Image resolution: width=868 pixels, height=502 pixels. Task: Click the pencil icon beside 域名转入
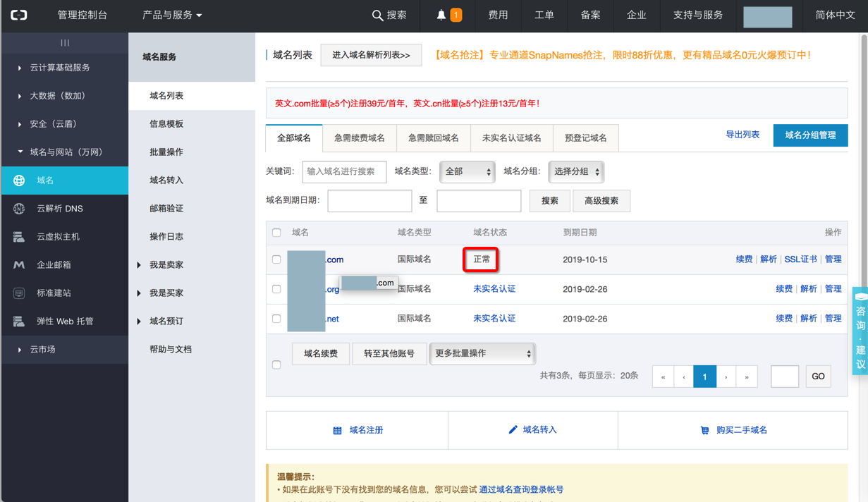(x=513, y=429)
